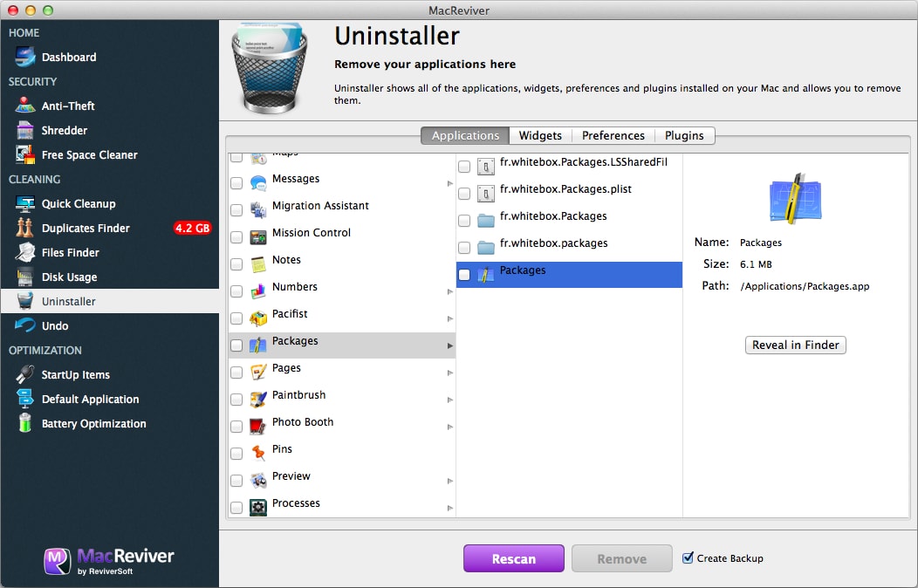Click the 4.2 GB duplicates badge

(192, 229)
